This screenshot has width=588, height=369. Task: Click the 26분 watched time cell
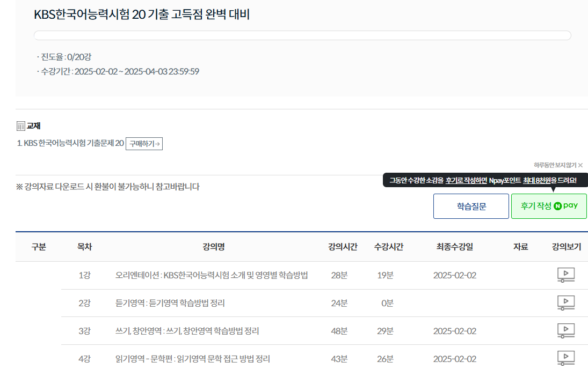tap(385, 358)
